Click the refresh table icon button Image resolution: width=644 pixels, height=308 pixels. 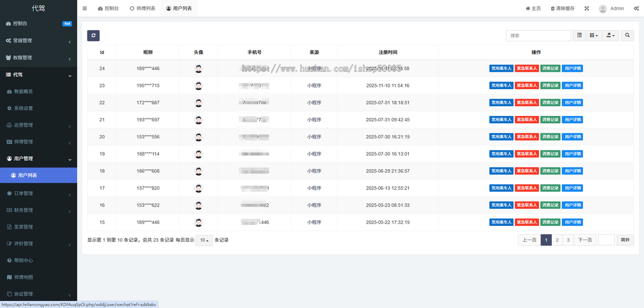click(x=93, y=35)
